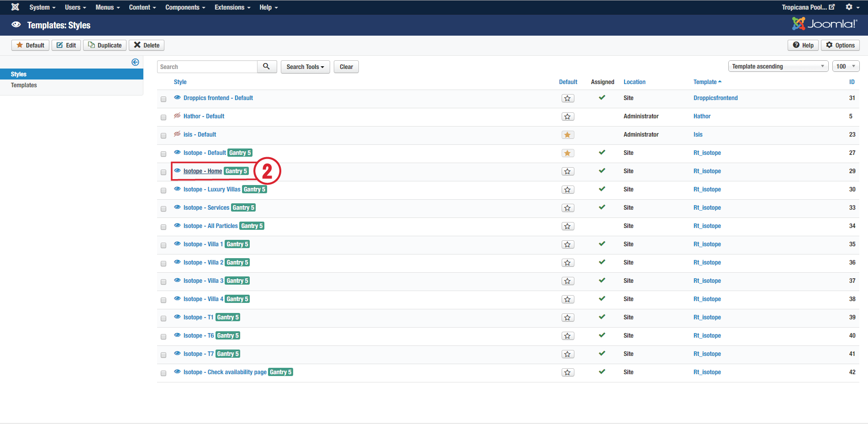
Task: Open the Isotope - Home style link
Action: [203, 171]
